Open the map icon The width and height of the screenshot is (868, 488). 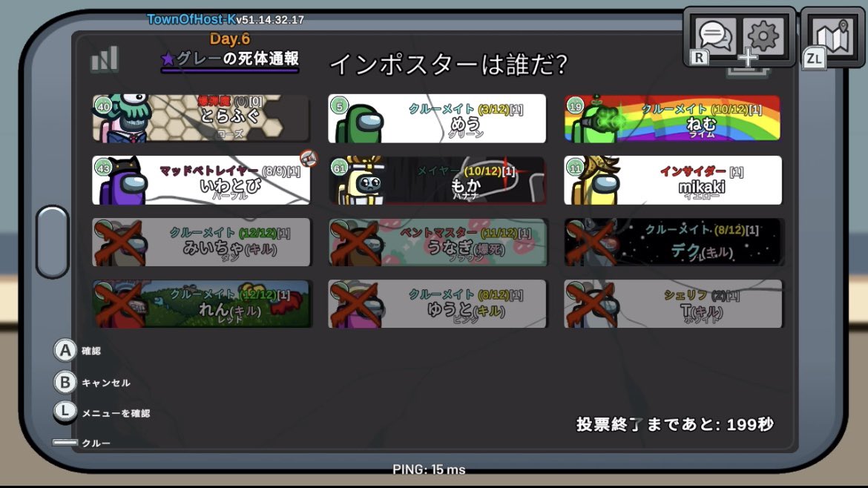(x=833, y=36)
